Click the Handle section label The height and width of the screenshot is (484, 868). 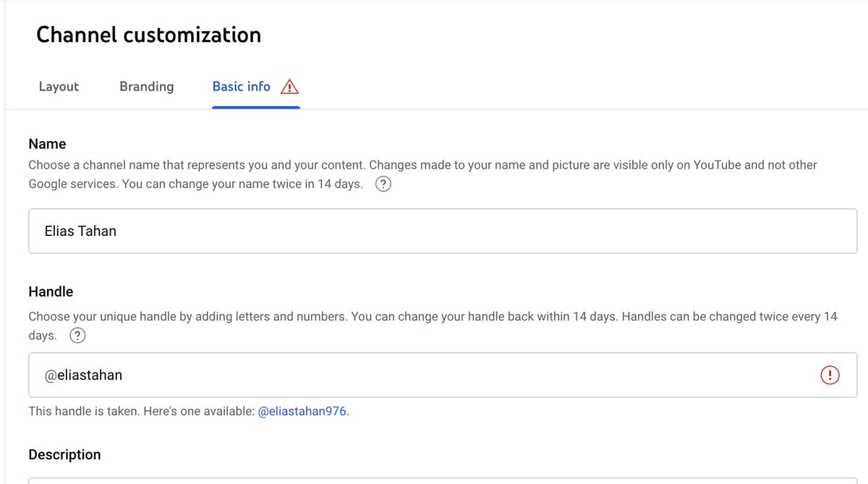(x=51, y=292)
